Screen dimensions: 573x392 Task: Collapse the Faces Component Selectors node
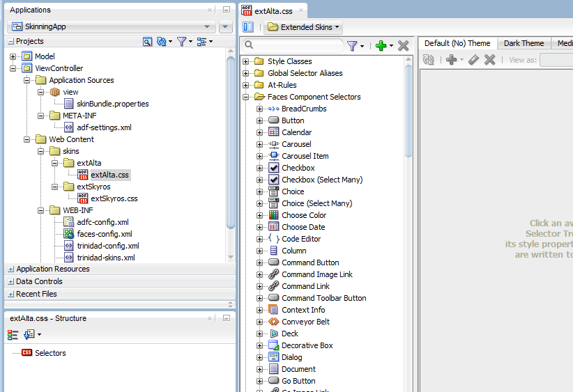[x=245, y=97]
